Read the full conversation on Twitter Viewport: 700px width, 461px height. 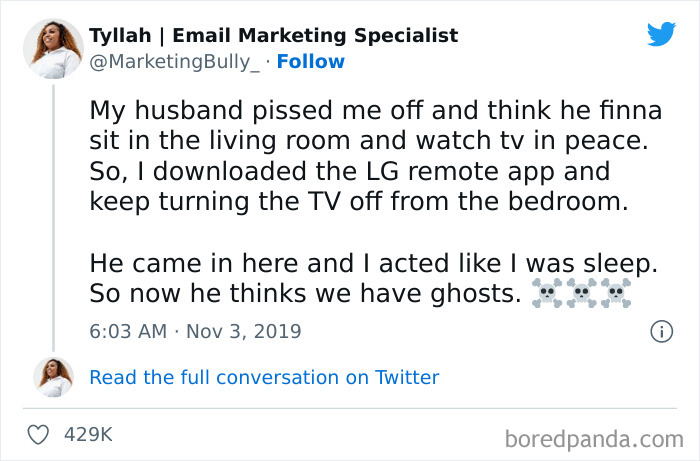264,377
